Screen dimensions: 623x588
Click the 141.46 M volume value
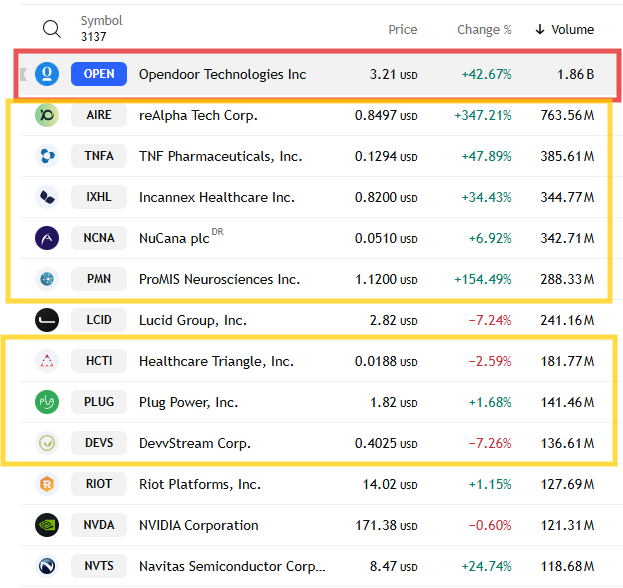click(567, 402)
